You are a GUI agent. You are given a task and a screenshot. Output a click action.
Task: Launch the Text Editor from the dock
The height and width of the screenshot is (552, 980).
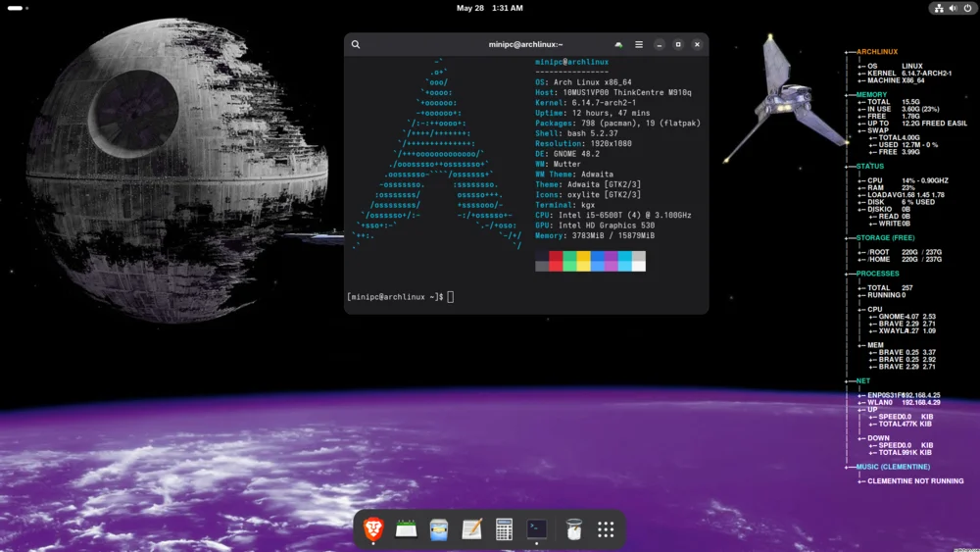pyautogui.click(x=472, y=529)
